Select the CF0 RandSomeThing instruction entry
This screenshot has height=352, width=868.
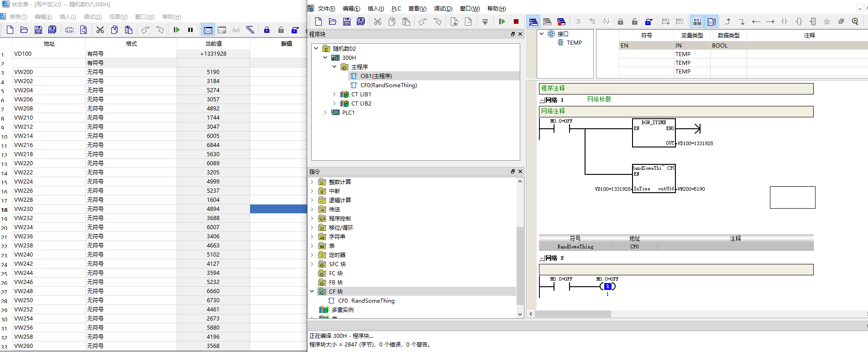[x=366, y=301]
